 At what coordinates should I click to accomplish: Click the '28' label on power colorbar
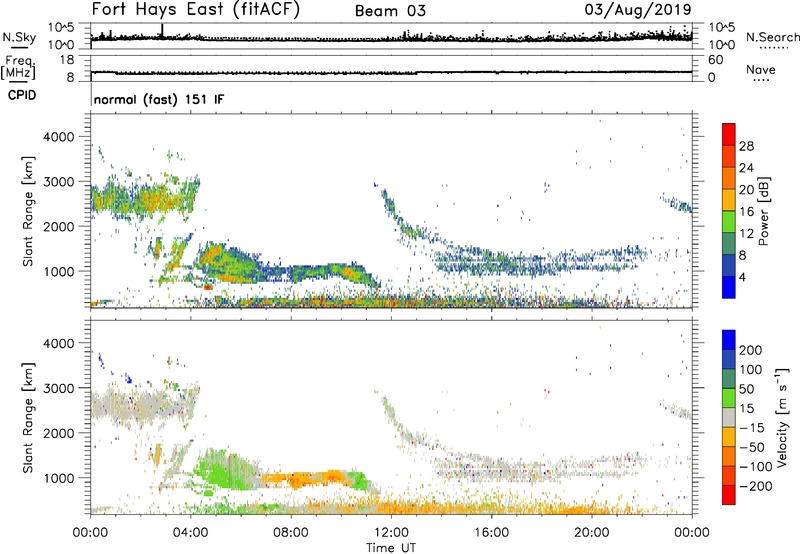(x=746, y=146)
